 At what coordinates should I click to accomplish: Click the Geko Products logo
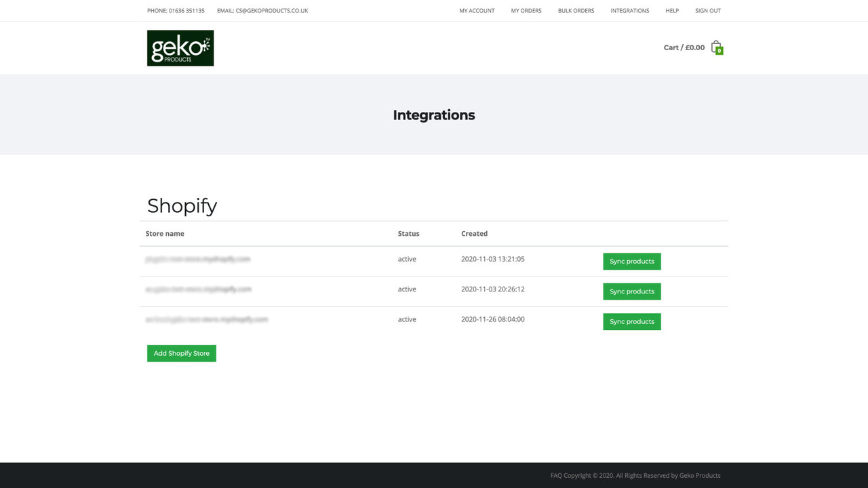(x=180, y=47)
